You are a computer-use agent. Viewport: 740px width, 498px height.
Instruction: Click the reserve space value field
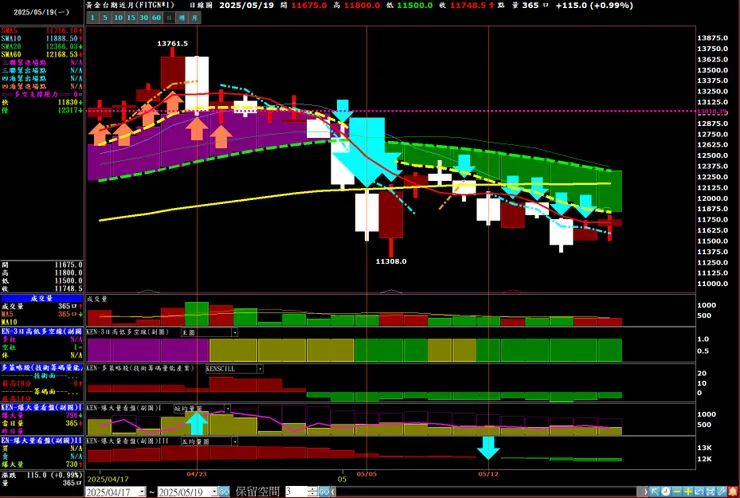click(296, 492)
